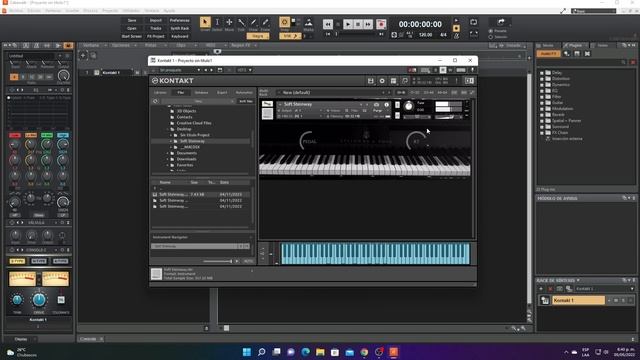
Task: Switch to the Database tab in Kontakt
Action: [x=201, y=93]
